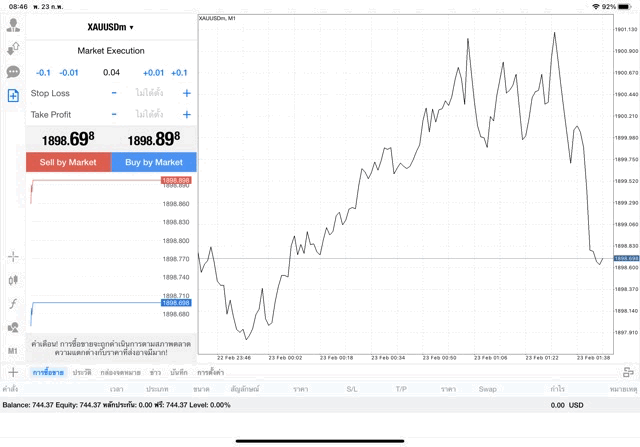Switch to the ข่าว tab

pos(154,372)
